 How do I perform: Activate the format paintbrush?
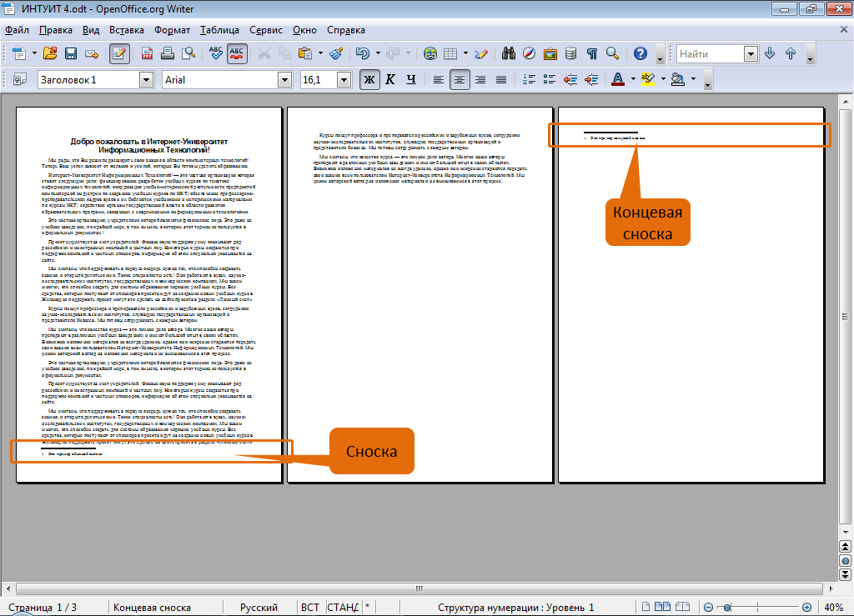coord(337,53)
